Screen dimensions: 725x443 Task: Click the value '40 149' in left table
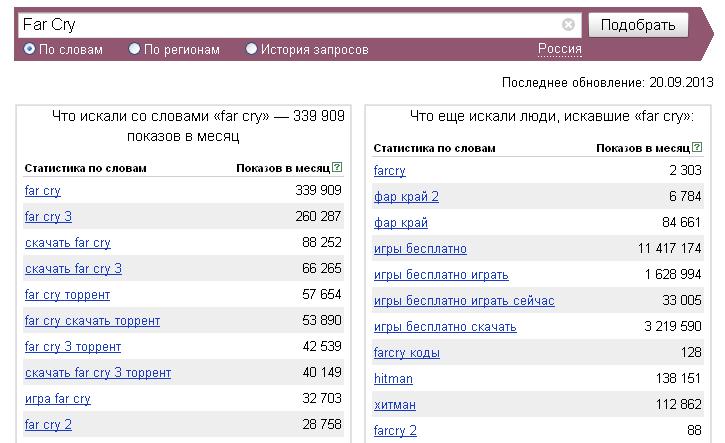click(x=321, y=372)
